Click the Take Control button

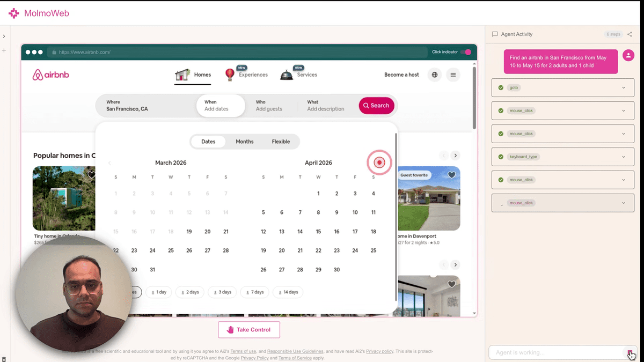tap(249, 330)
